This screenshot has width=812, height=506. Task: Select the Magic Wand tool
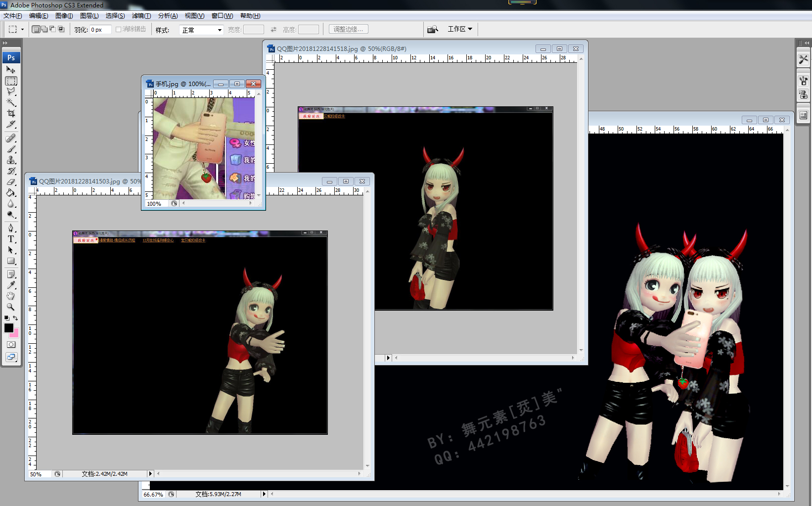tap(11, 102)
